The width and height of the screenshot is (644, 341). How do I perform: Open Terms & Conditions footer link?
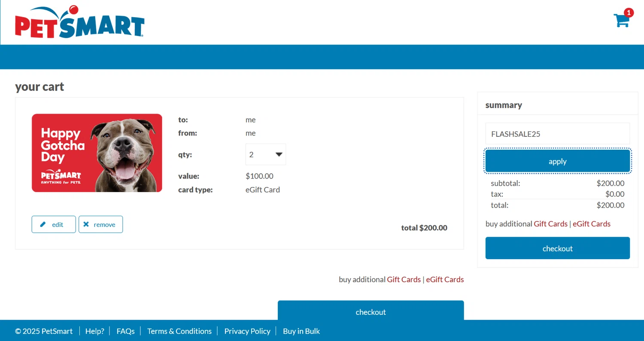pos(179,331)
